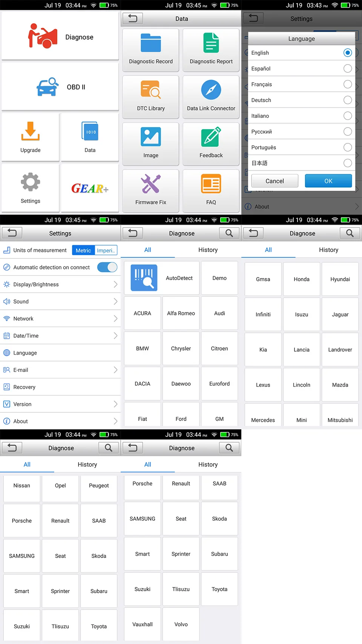
Task: Select Metric units option
Action: click(x=83, y=250)
